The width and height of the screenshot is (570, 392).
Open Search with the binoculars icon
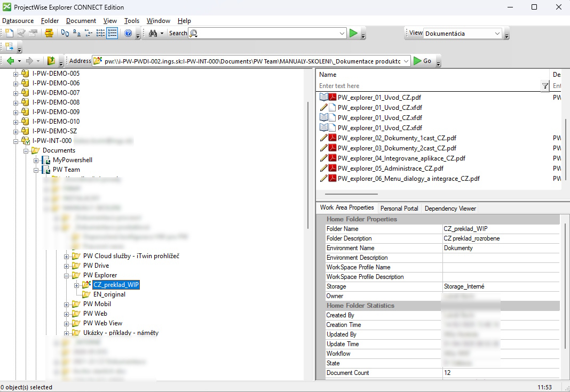click(152, 33)
